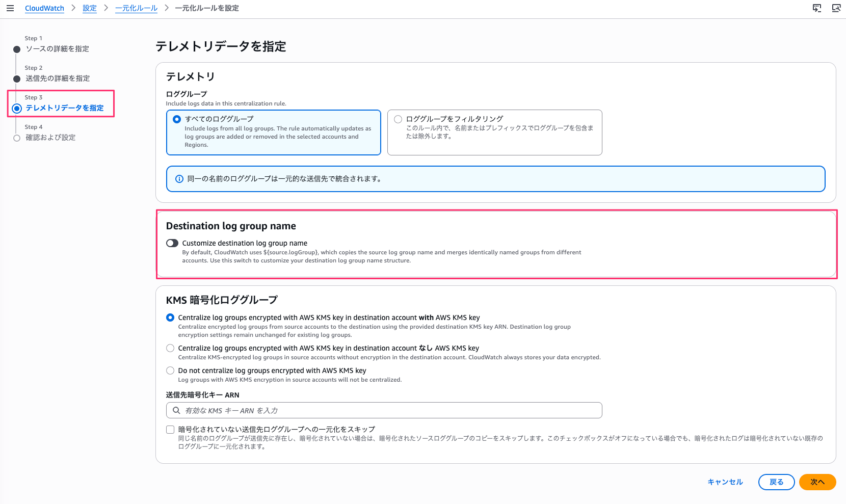Choose centralize なし AWS KMS key option
Viewport: 846px width, 504px height.
(x=170, y=348)
